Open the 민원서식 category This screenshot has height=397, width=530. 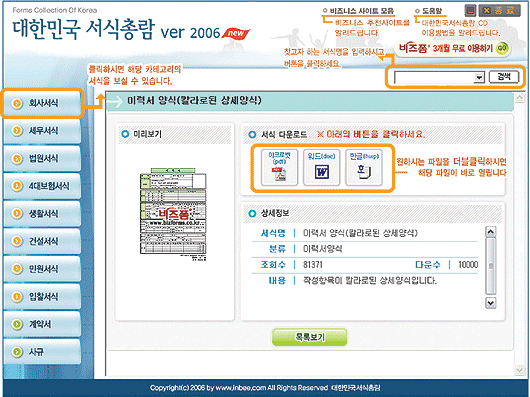[x=42, y=269]
